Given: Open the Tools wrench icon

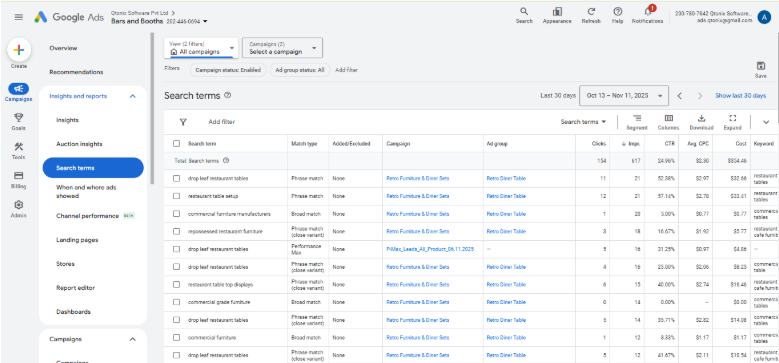Looking at the screenshot, I should tap(18, 147).
